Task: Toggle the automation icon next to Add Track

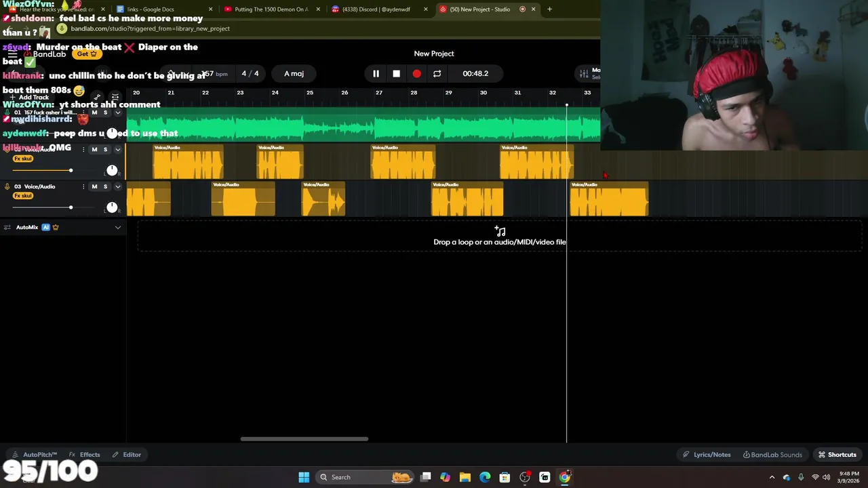Action: click(97, 98)
